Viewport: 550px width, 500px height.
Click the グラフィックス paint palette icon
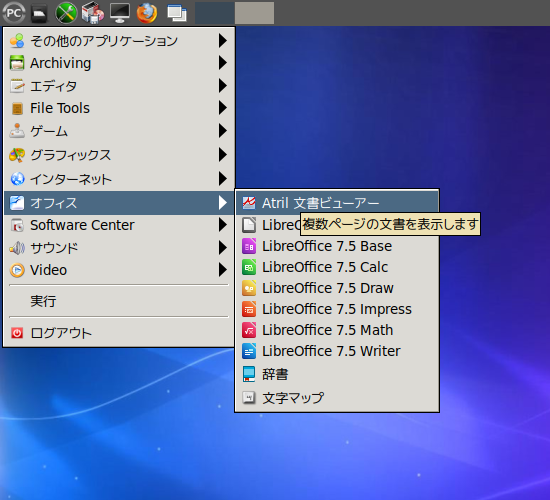pos(17,155)
